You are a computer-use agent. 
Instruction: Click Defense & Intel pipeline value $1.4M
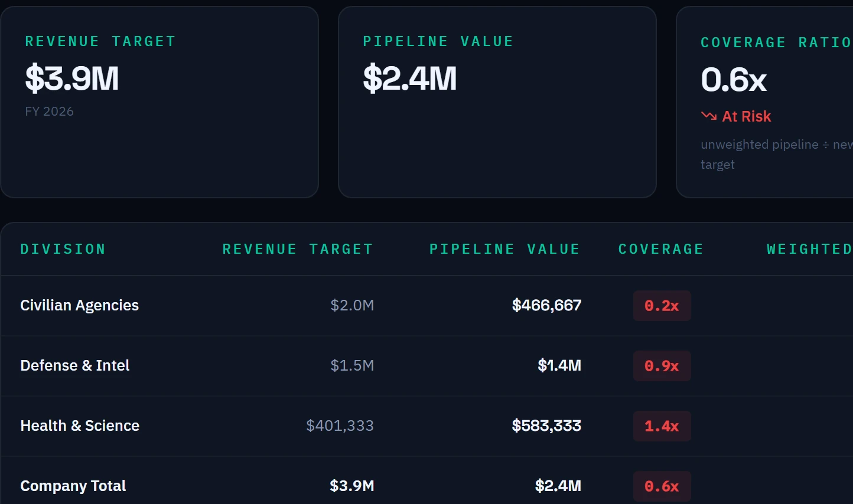pos(559,365)
